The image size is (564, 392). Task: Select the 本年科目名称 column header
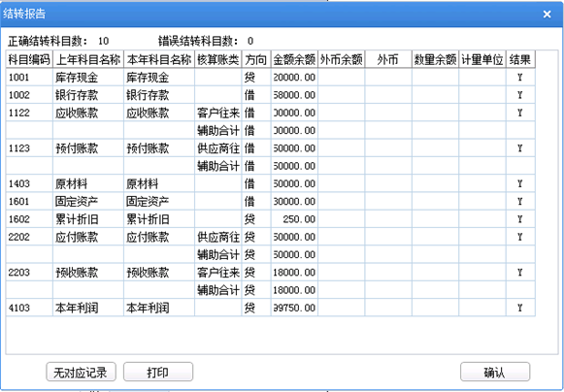pyautogui.click(x=159, y=59)
